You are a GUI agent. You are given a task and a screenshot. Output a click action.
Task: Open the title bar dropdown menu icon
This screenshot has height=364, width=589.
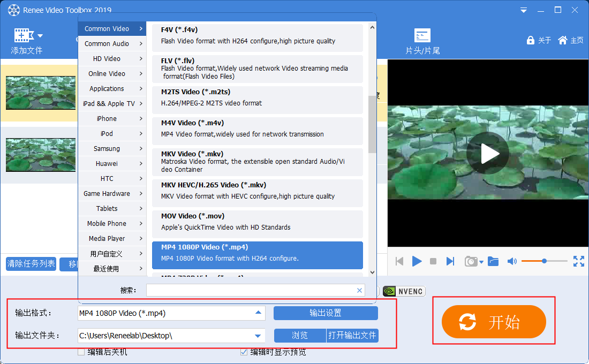tap(523, 10)
